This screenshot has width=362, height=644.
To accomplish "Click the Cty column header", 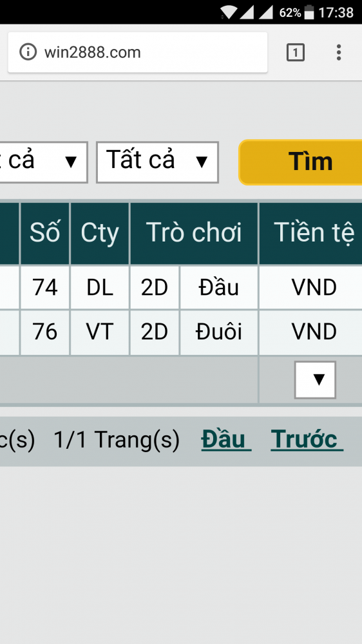I will pyautogui.click(x=100, y=233).
